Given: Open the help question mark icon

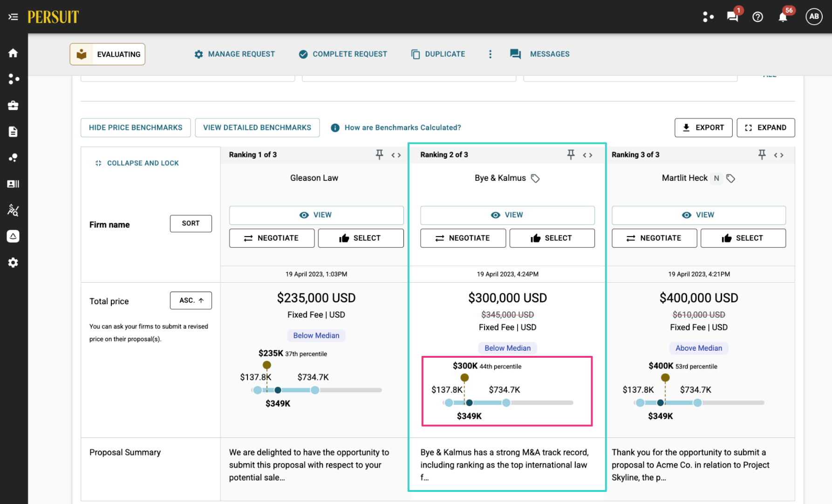Looking at the screenshot, I should [x=758, y=17].
